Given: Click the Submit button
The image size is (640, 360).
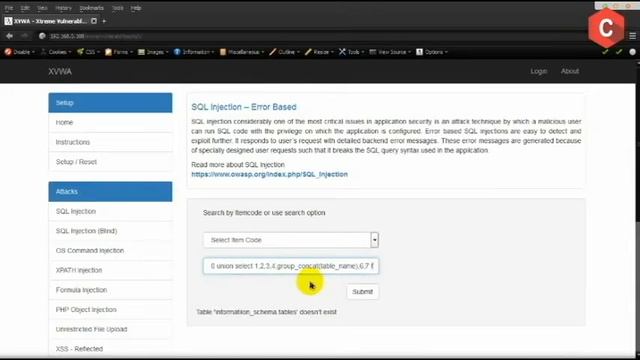Looking at the screenshot, I should point(362,292).
